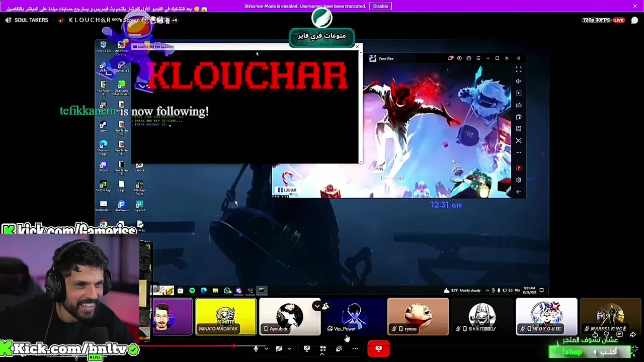Viewport: 644px width, 362px height.
Task: Expand system tray hidden icons
Action: coord(488,291)
